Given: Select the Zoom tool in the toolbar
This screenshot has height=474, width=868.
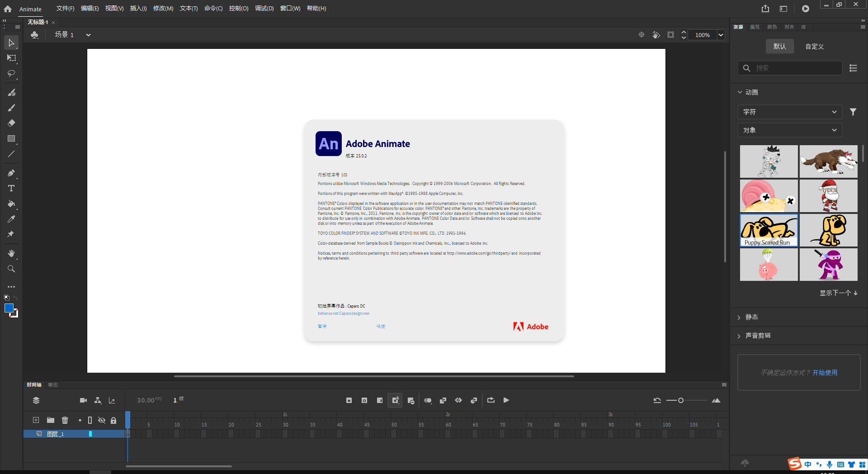Looking at the screenshot, I should (11, 269).
